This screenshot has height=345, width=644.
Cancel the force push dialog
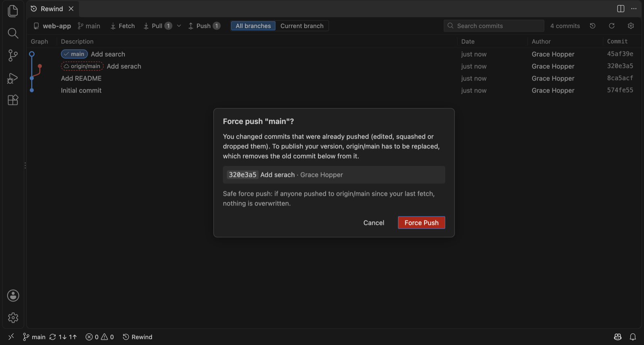(374, 222)
